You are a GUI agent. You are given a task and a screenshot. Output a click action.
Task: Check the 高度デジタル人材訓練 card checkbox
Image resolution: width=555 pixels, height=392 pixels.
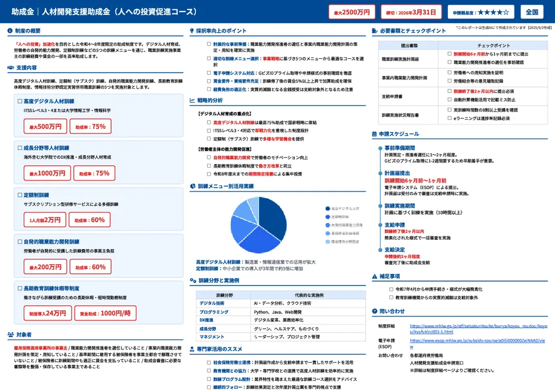20,101
